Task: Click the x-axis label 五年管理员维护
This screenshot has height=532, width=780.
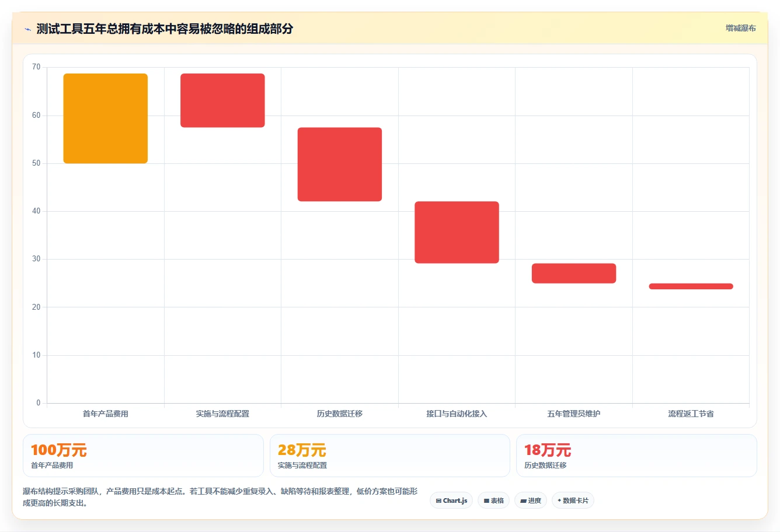Action: pyautogui.click(x=574, y=414)
